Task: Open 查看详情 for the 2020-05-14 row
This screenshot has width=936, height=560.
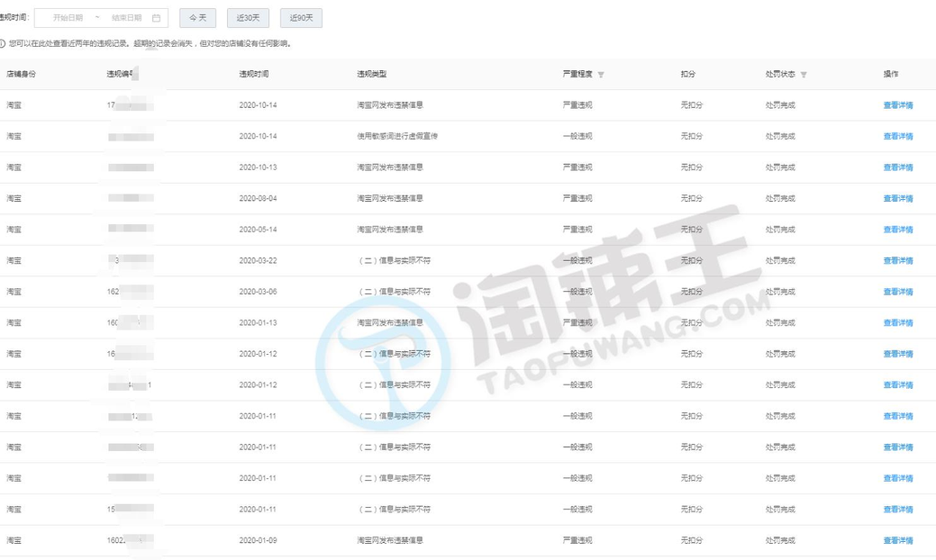Action: [x=898, y=229]
